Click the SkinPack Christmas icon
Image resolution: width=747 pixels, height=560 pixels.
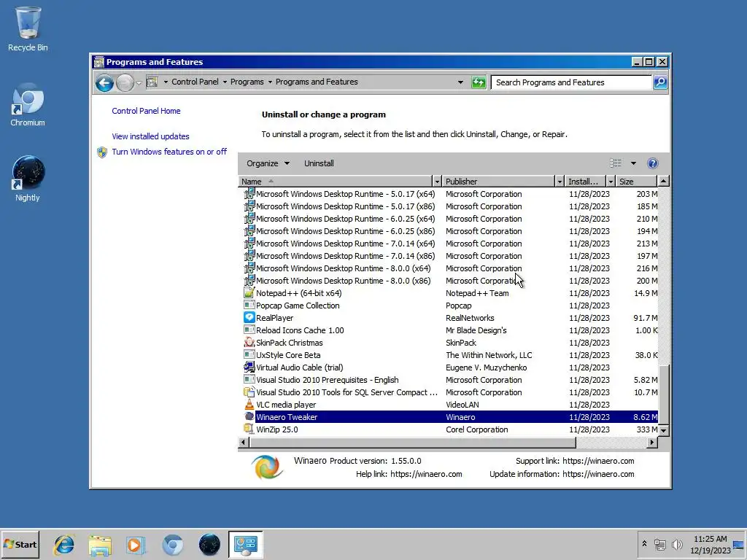click(249, 343)
